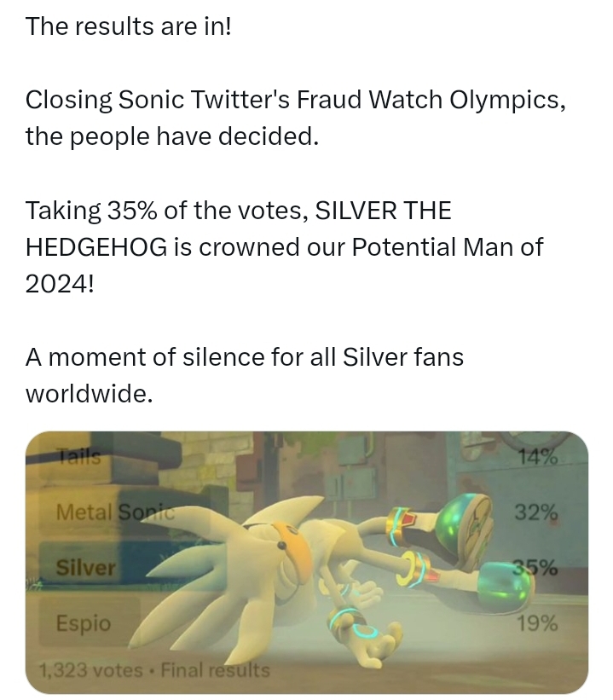Click the Final results label
The image size is (613, 700).
pos(215,670)
